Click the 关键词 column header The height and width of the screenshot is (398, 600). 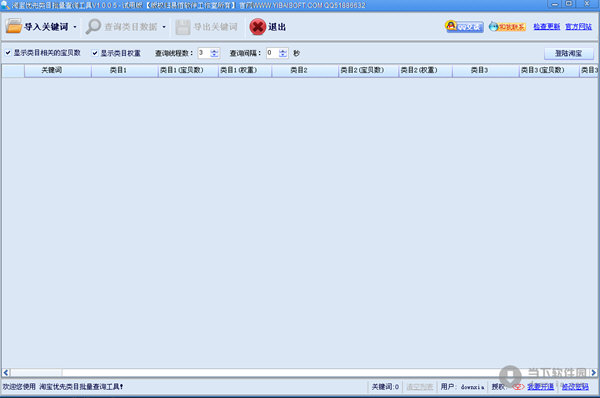(x=58, y=70)
